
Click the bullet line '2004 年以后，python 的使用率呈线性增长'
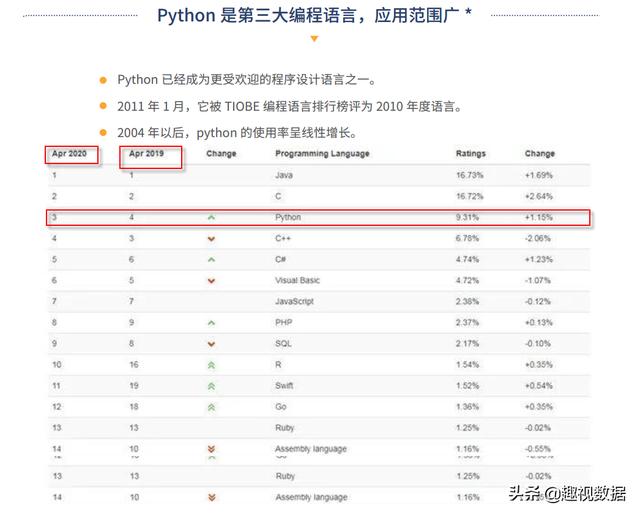[x=237, y=133]
